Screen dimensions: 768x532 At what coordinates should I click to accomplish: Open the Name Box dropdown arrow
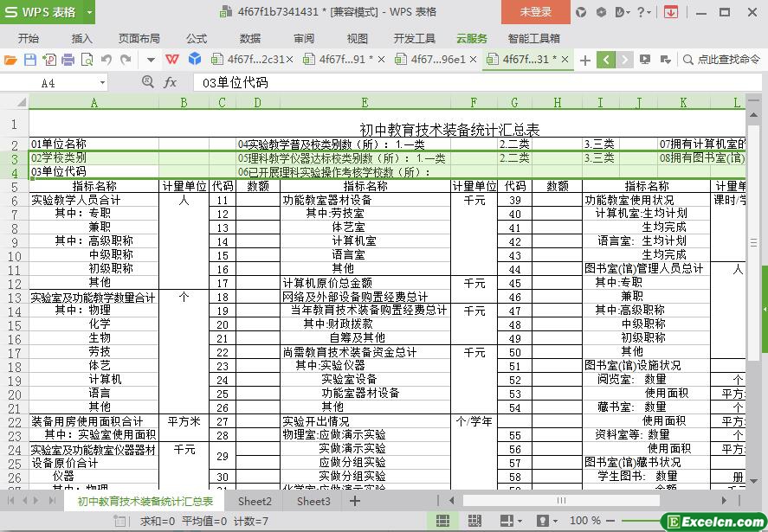pos(102,83)
